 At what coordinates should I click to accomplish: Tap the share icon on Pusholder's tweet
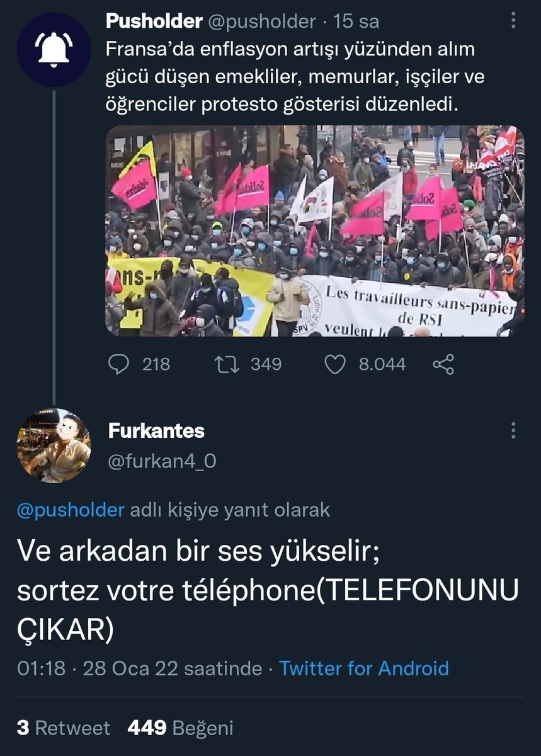click(444, 364)
